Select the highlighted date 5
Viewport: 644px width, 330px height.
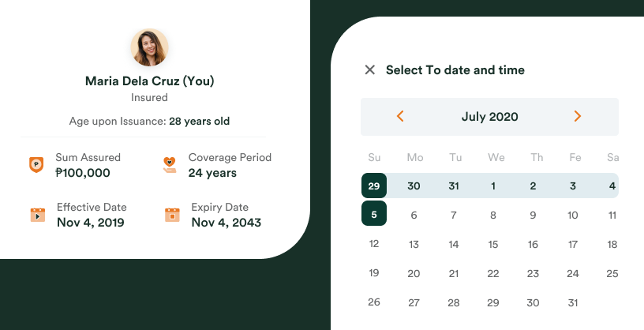[x=374, y=215]
